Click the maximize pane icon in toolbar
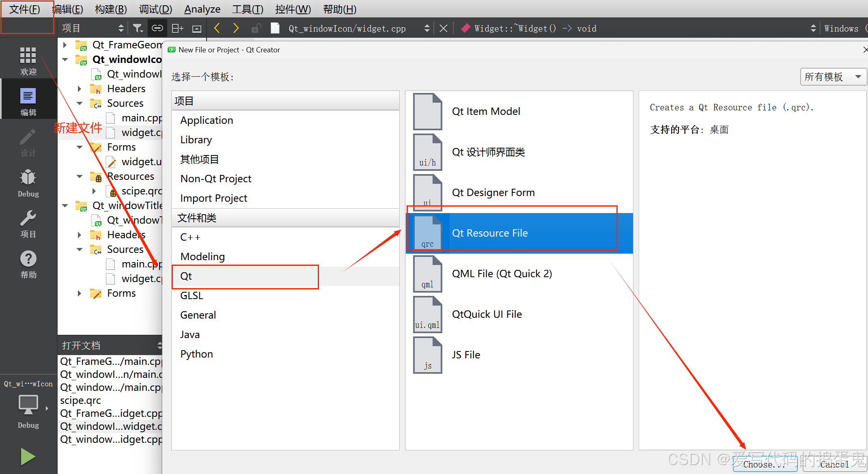This screenshot has height=474, width=868. 197,28
